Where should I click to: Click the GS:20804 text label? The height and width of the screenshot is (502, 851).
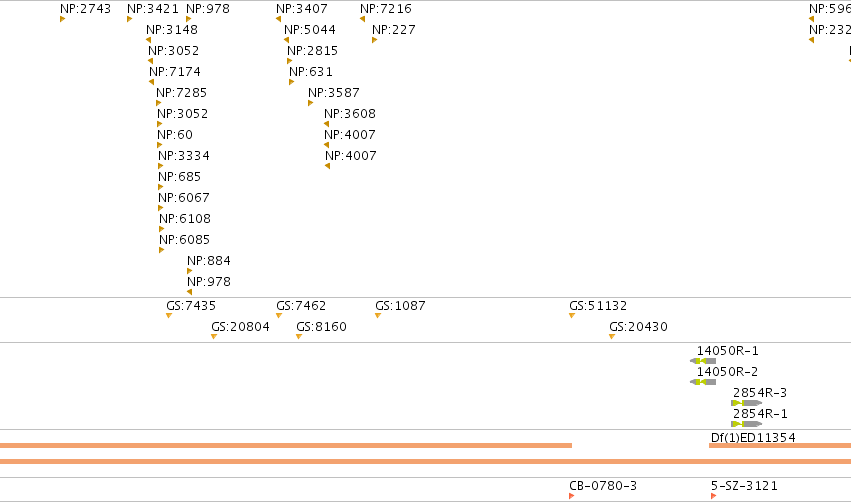[240, 327]
